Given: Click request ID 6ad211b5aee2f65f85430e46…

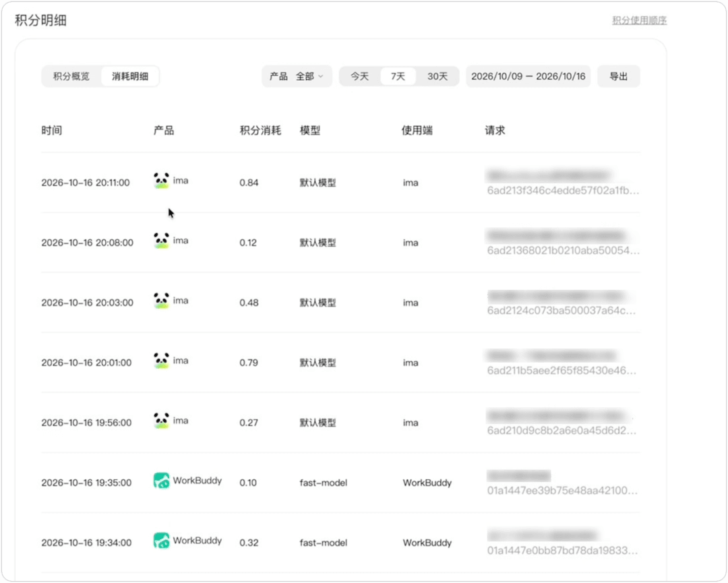Looking at the screenshot, I should [x=562, y=371].
